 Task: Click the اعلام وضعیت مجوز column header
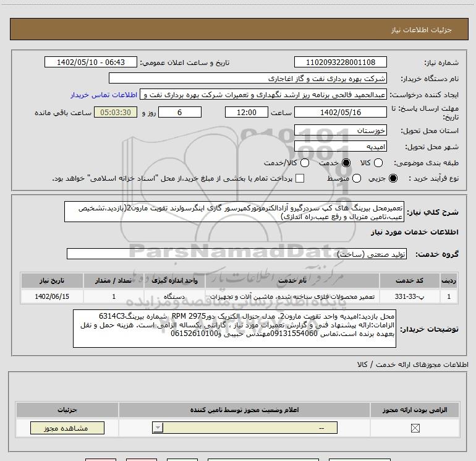tap(244, 410)
